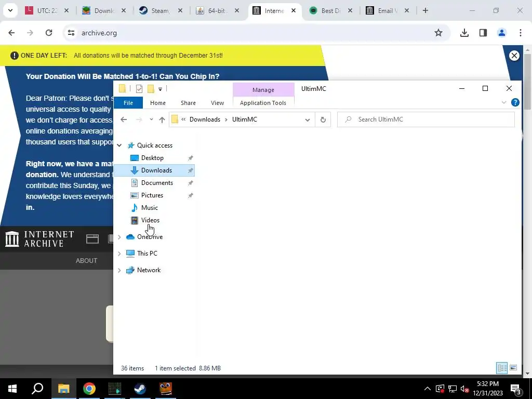Click pin icon beside Documents
532x399 pixels.
pyautogui.click(x=190, y=183)
